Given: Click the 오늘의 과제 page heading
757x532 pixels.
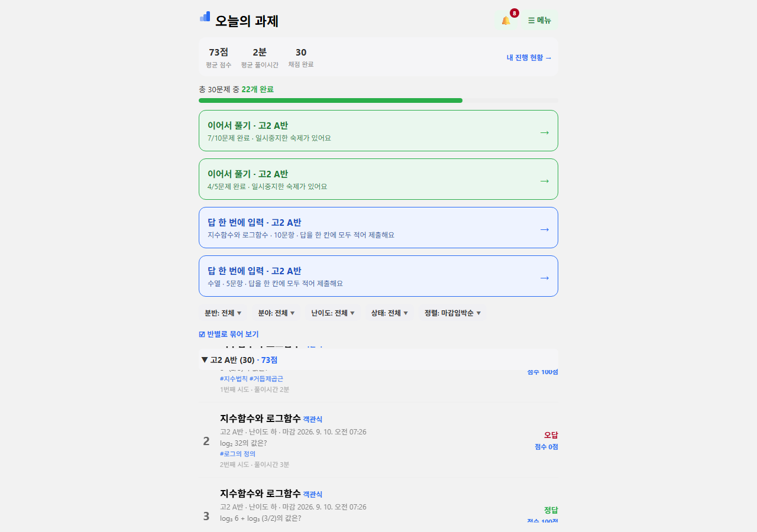Looking at the screenshot, I should pyautogui.click(x=247, y=21).
